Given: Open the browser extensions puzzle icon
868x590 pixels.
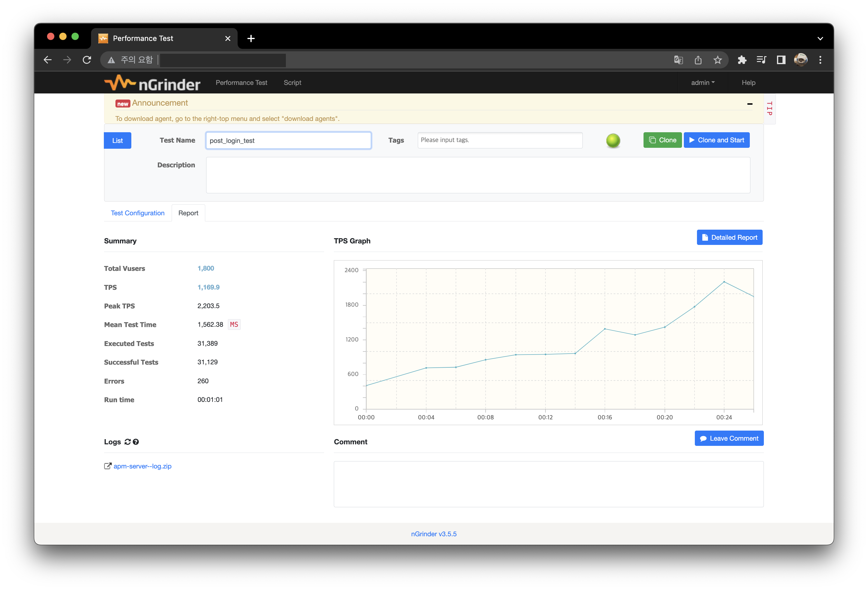Looking at the screenshot, I should coord(742,60).
